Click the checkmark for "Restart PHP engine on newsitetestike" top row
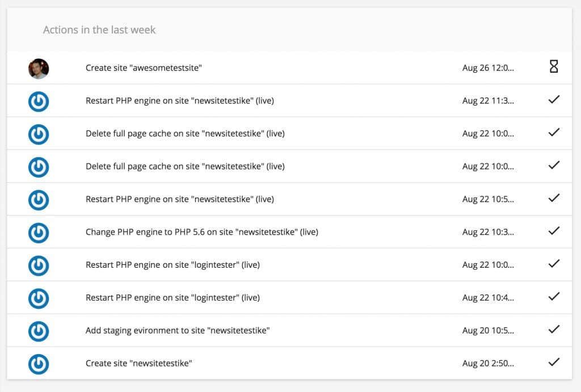 click(553, 101)
